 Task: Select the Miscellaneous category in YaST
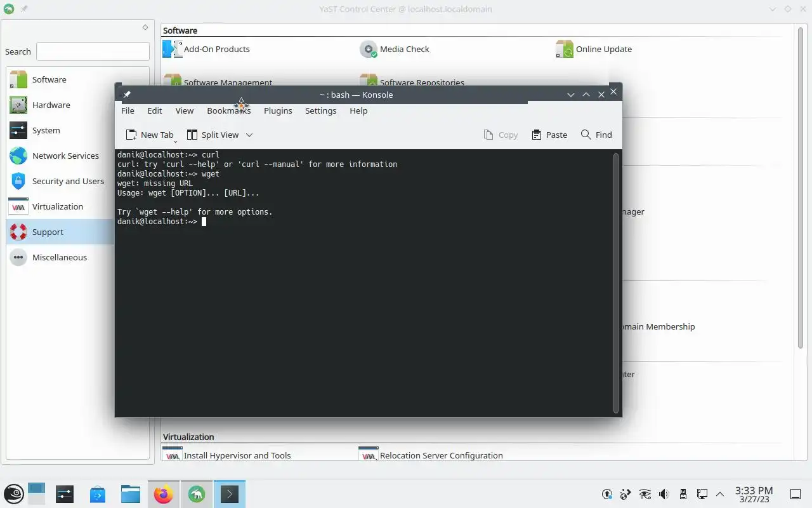(77, 257)
